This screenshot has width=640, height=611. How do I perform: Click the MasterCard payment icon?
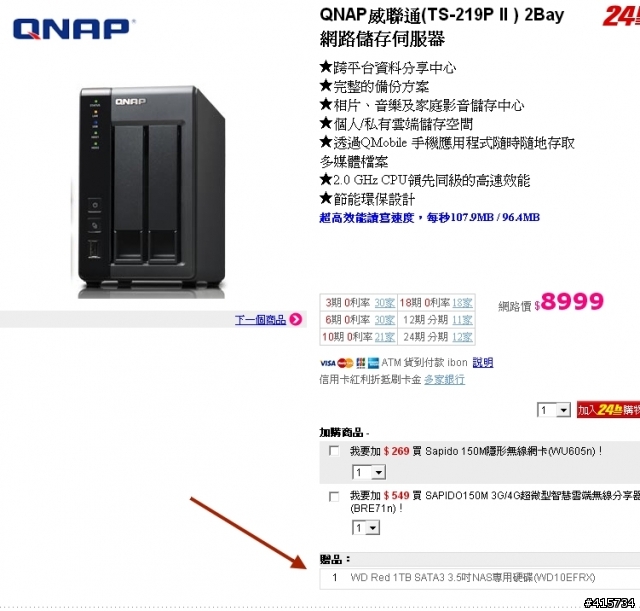coord(346,363)
